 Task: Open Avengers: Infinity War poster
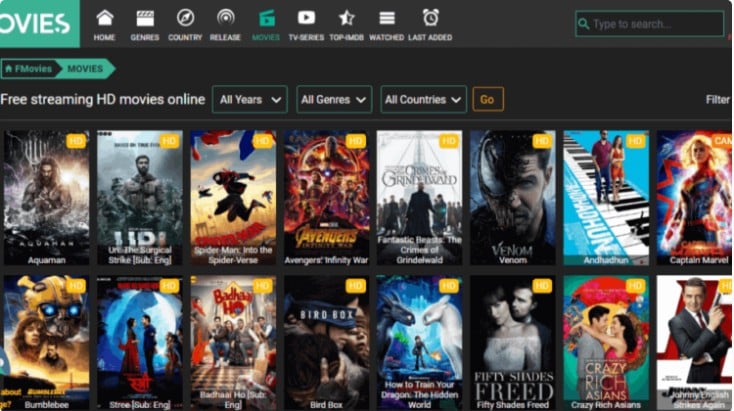pyautogui.click(x=326, y=198)
